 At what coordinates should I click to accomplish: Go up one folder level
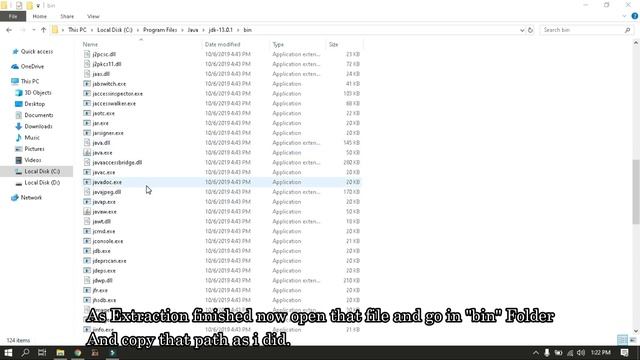pyautogui.click(x=43, y=30)
